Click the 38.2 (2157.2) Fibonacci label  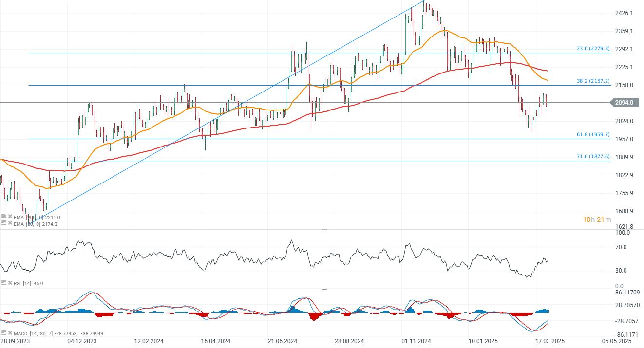coord(593,81)
